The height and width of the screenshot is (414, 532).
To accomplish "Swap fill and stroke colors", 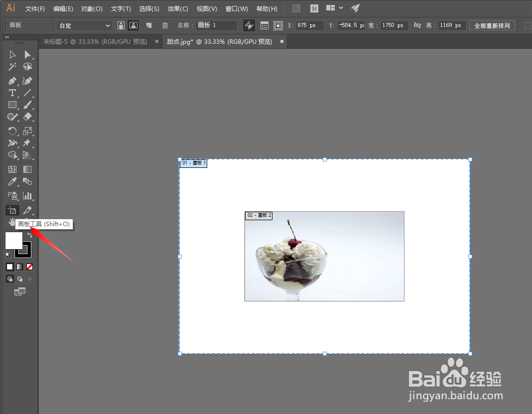I will pyautogui.click(x=30, y=235).
